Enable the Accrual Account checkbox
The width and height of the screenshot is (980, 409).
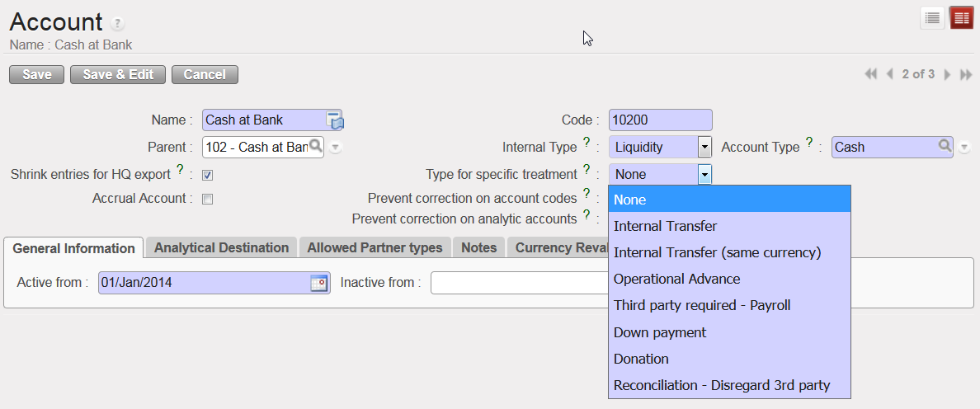point(208,199)
